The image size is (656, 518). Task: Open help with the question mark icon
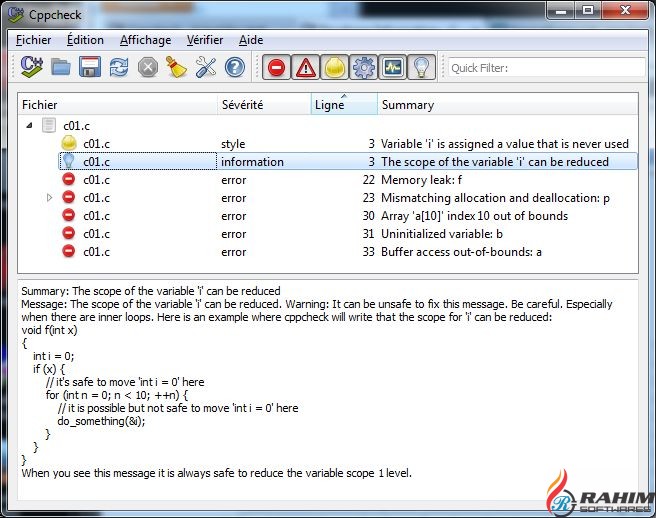(235, 67)
